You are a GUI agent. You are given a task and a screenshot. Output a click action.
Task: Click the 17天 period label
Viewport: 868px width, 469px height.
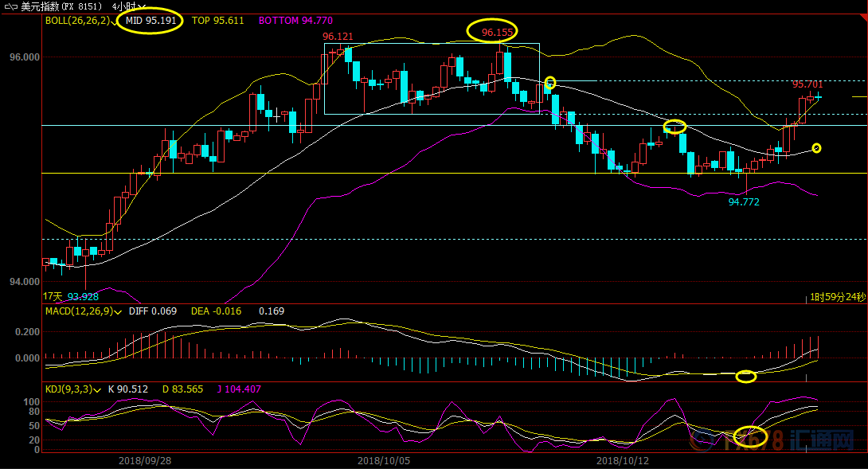pyautogui.click(x=53, y=297)
